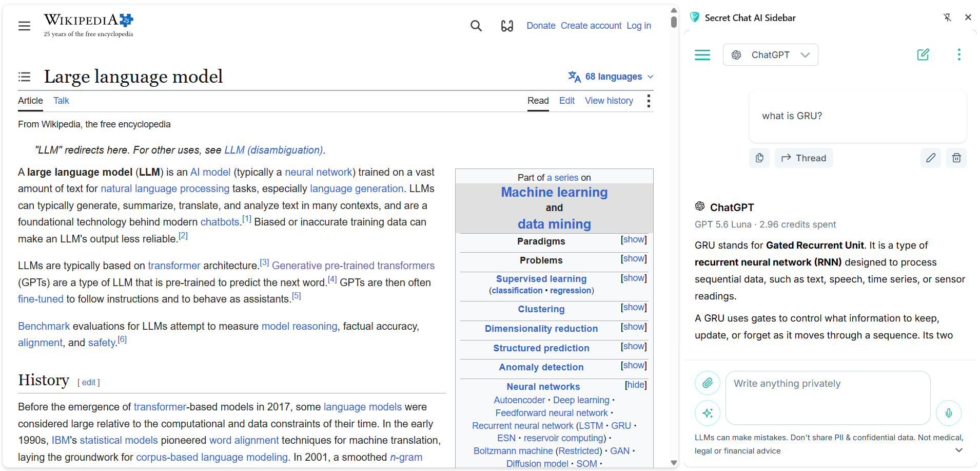Show the Clustering section
980x471 pixels.
coord(634,308)
